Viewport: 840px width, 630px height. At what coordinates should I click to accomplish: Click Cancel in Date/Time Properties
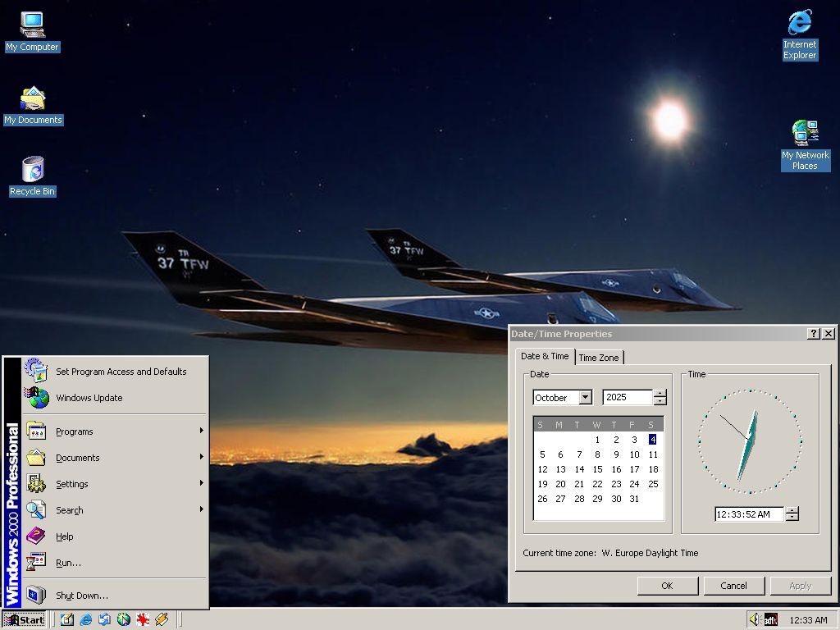point(733,586)
